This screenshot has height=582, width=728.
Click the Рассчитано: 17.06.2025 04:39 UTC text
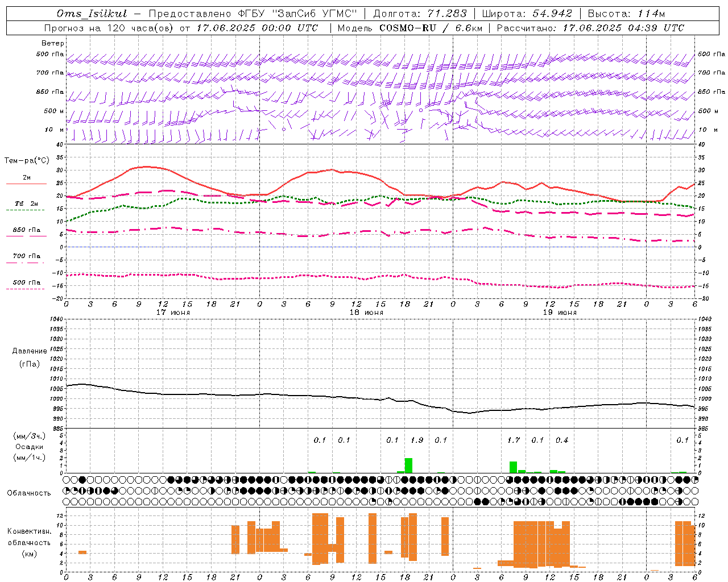coord(590,28)
